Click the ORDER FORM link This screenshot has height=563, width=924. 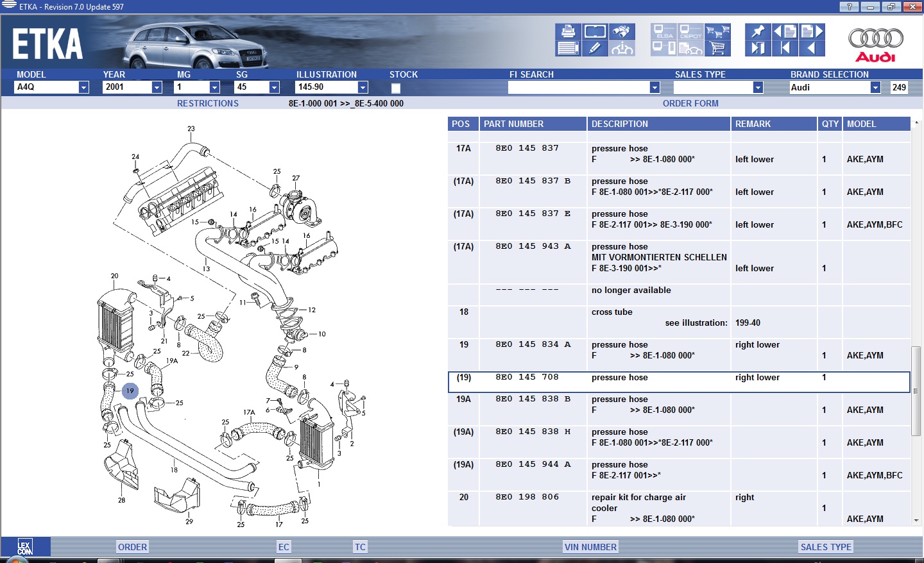pos(690,103)
